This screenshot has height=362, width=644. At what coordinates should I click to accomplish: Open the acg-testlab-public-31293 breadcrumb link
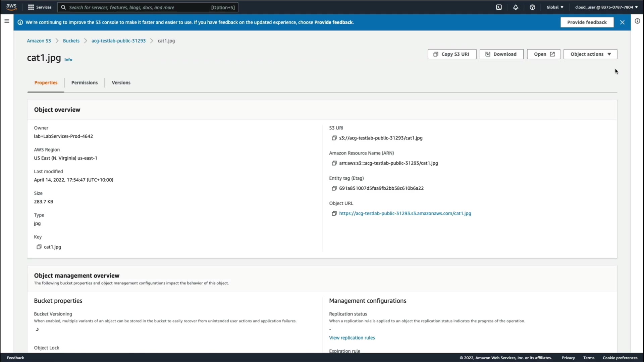tap(118, 41)
